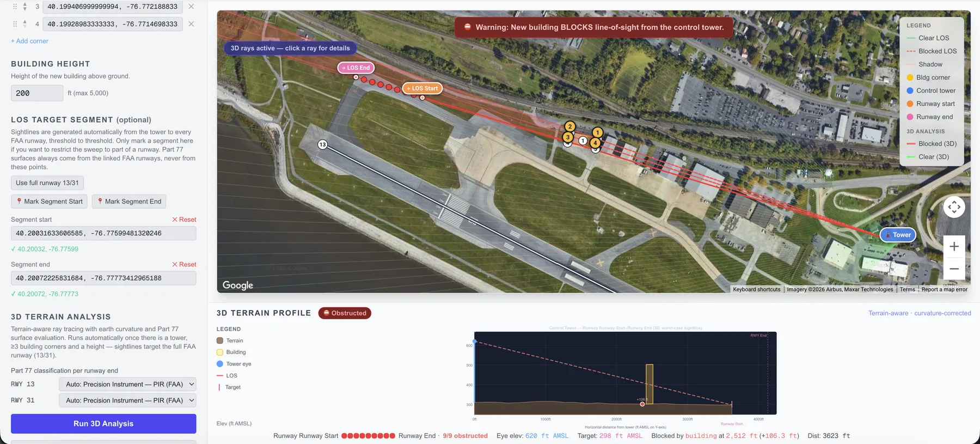Click Mark Segment Start button
The width and height of the screenshot is (980, 444).
point(50,202)
